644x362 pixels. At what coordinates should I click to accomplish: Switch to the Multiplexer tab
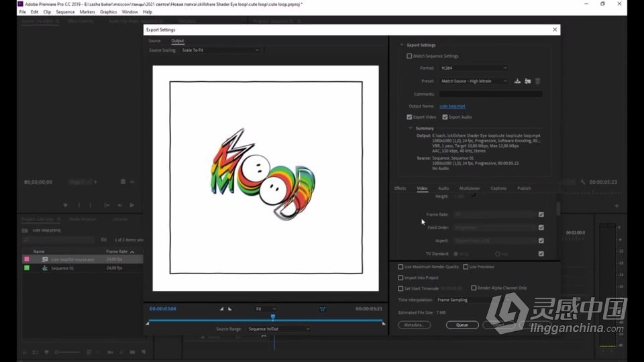470,188
